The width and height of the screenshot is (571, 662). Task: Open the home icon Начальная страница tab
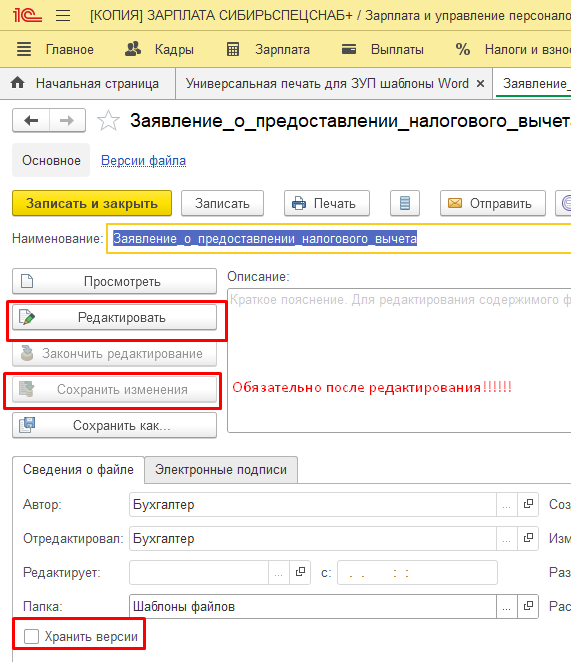pos(85,84)
